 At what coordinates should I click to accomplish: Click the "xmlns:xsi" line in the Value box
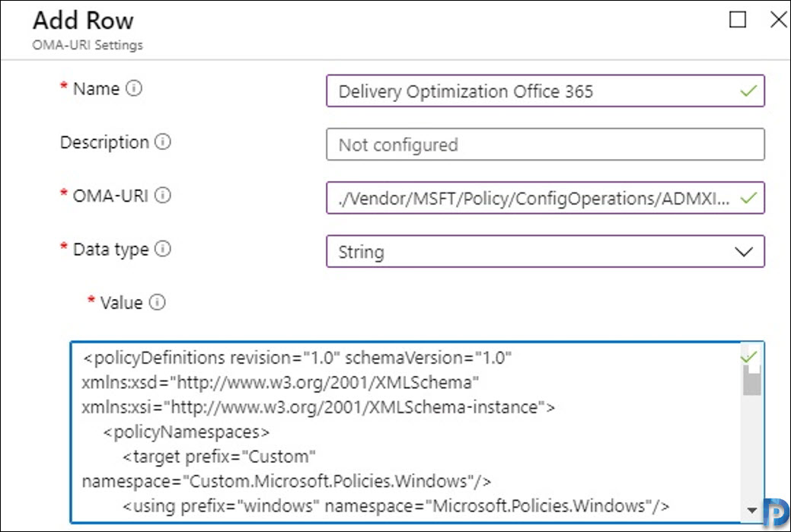(318, 407)
